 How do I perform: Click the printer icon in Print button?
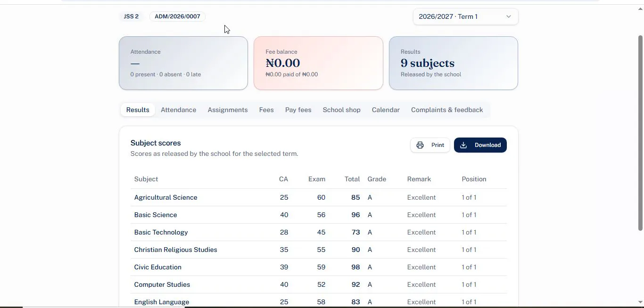420,145
